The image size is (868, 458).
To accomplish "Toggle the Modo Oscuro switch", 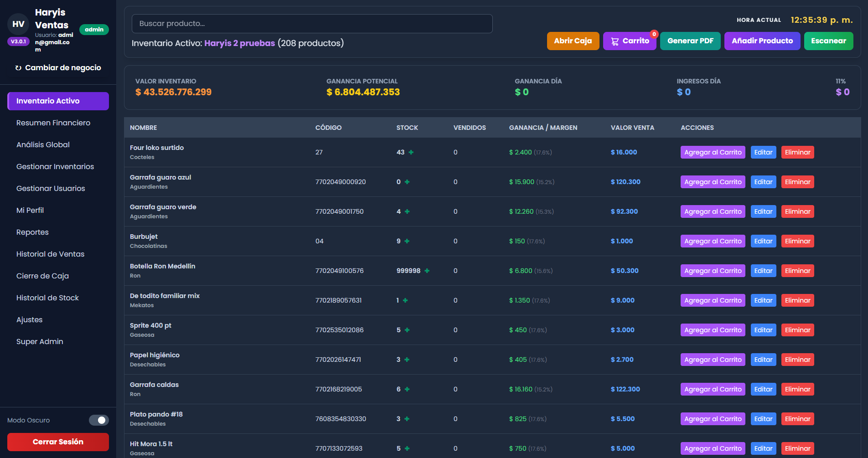I will (99, 420).
